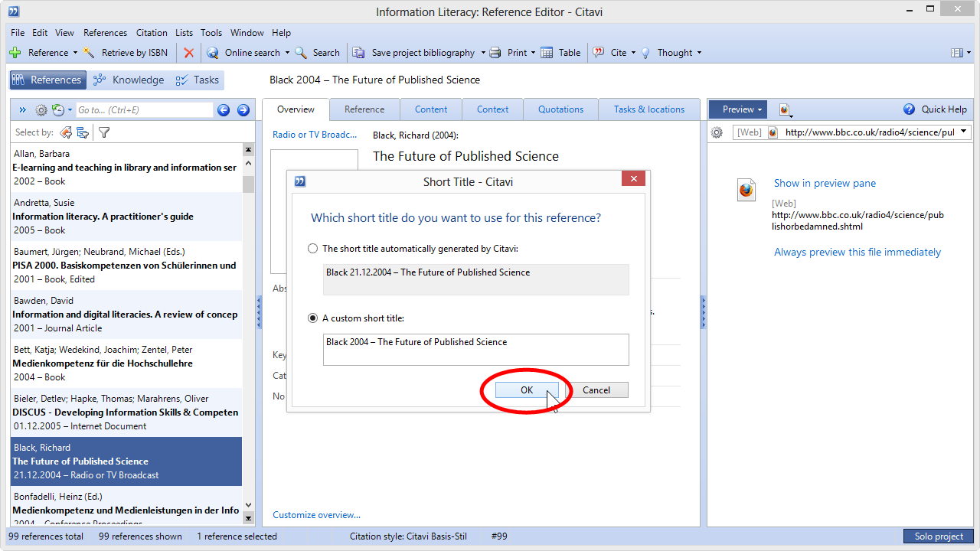
Task: Open the Table view icon
Action: point(547,53)
